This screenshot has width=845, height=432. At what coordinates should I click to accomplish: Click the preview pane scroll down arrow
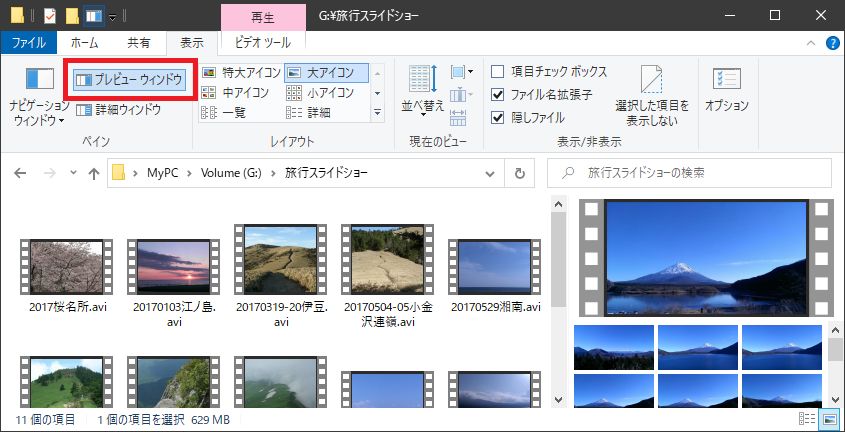point(836,401)
